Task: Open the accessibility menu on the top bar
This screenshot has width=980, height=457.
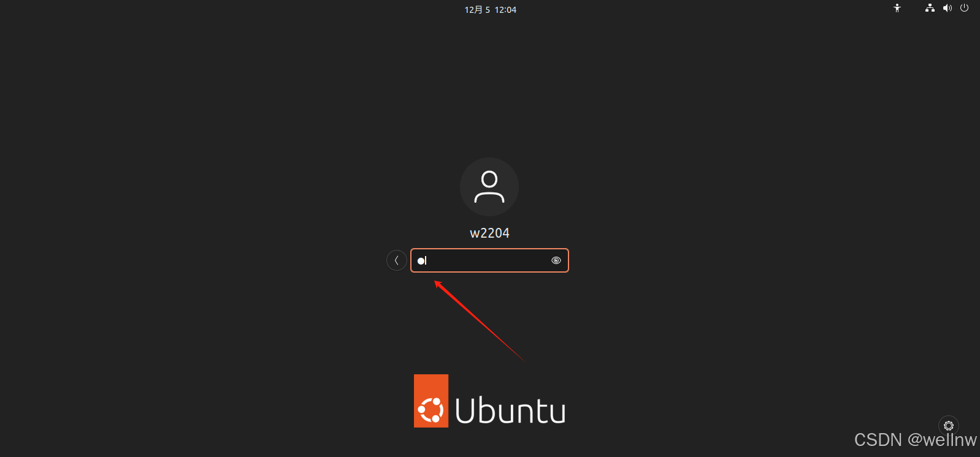Action: (897, 9)
